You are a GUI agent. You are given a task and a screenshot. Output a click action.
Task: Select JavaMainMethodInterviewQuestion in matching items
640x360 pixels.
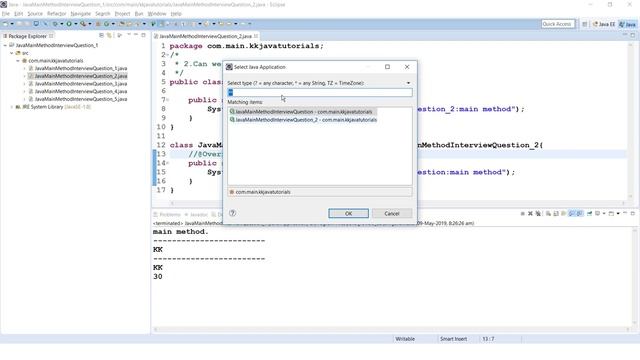pyautogui.click(x=302, y=111)
